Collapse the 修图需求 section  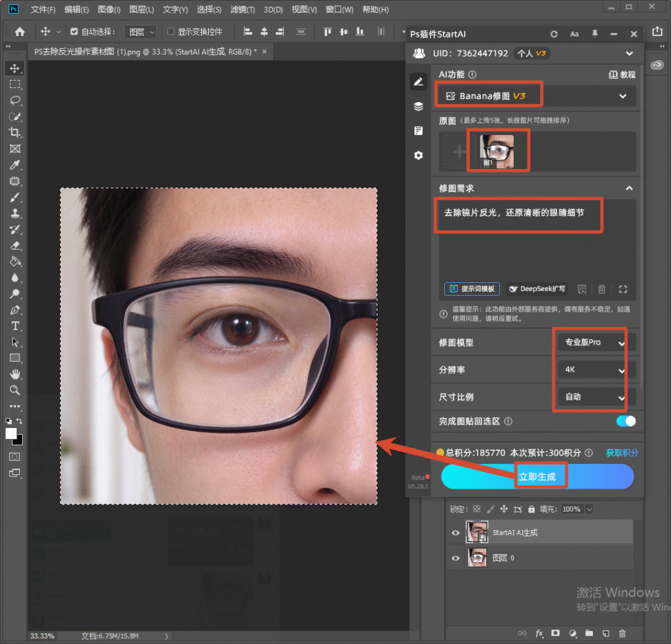[x=629, y=188]
